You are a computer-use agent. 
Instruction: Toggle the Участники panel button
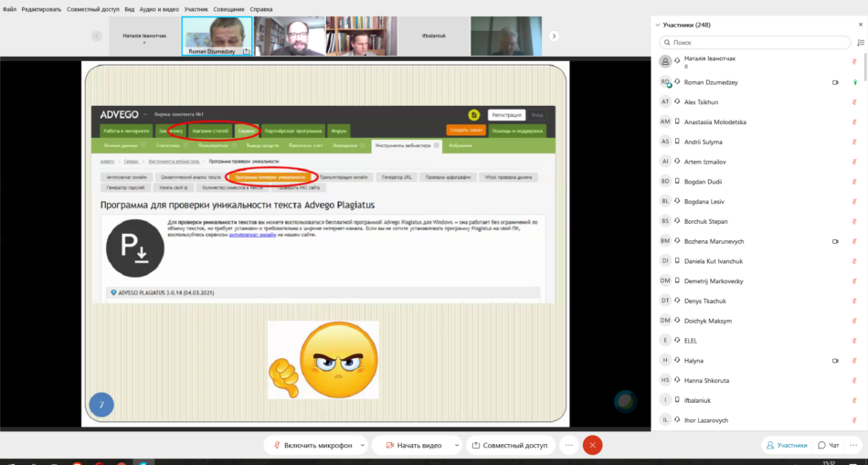[x=786, y=445]
